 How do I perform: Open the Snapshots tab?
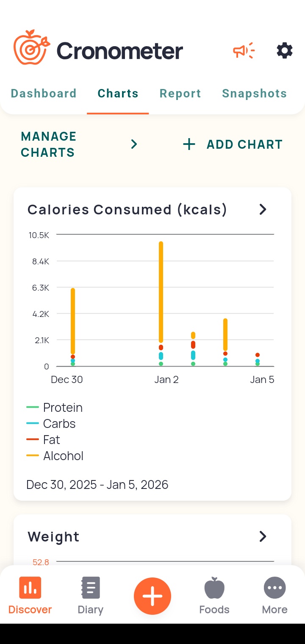tap(254, 93)
